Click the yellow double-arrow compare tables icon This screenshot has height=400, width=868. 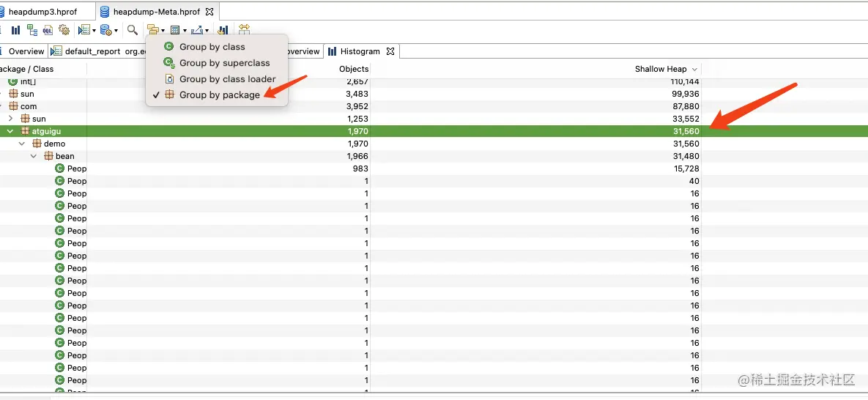tap(244, 30)
